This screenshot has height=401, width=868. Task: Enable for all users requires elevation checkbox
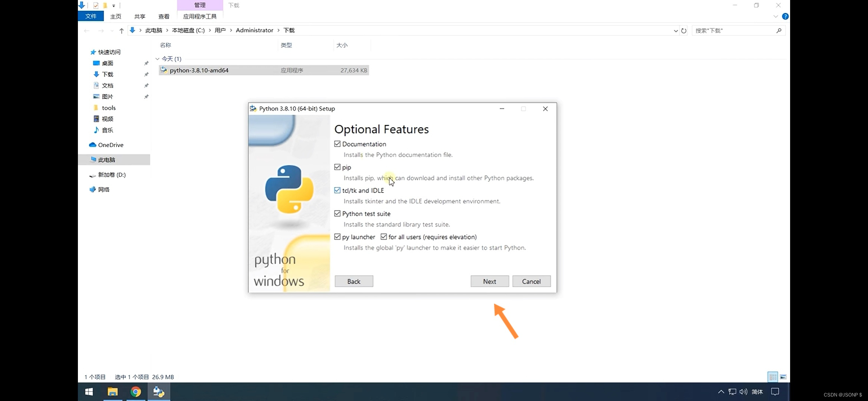coord(384,237)
